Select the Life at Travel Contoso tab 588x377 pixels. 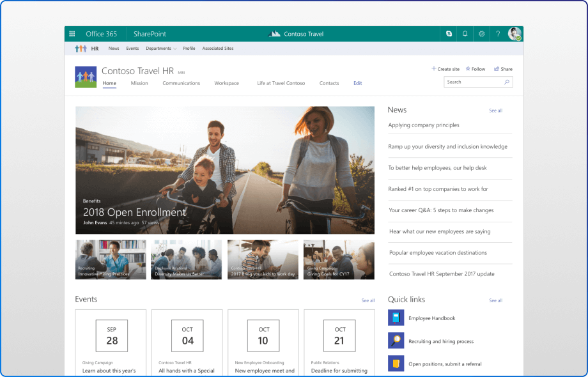281,83
